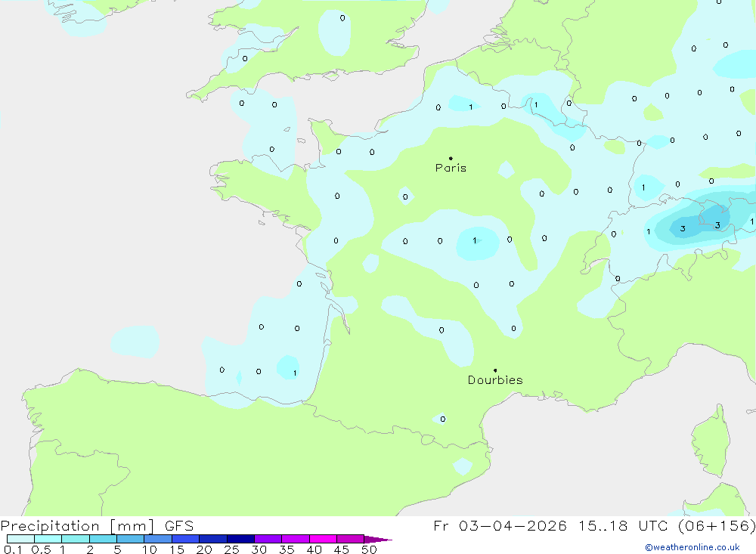
Task: Click the Dourbies location label
Action: pyautogui.click(x=495, y=380)
